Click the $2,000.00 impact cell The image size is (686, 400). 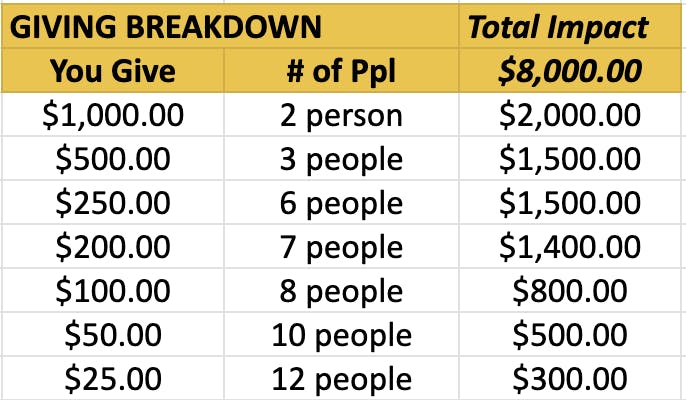coord(572,115)
